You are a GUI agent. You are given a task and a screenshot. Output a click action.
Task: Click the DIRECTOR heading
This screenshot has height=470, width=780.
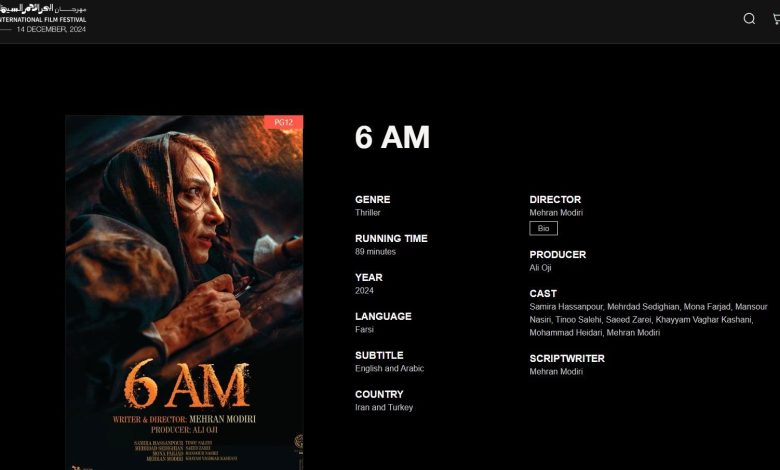[x=555, y=199]
